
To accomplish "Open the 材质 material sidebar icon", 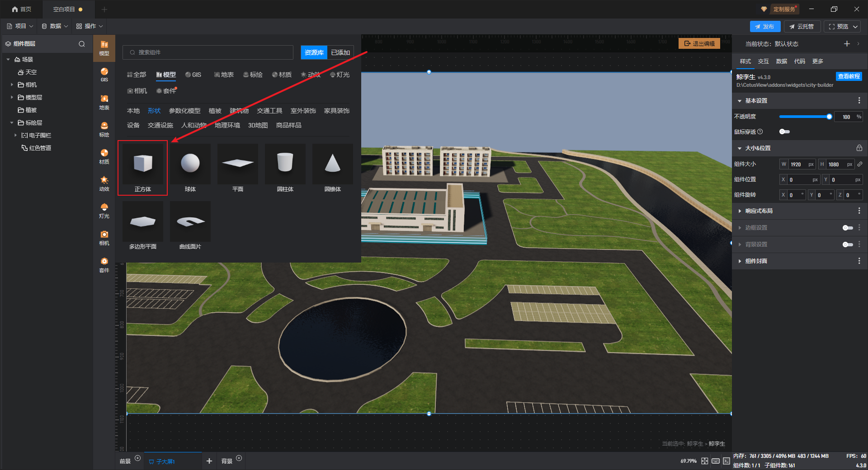I will pyautogui.click(x=104, y=156).
